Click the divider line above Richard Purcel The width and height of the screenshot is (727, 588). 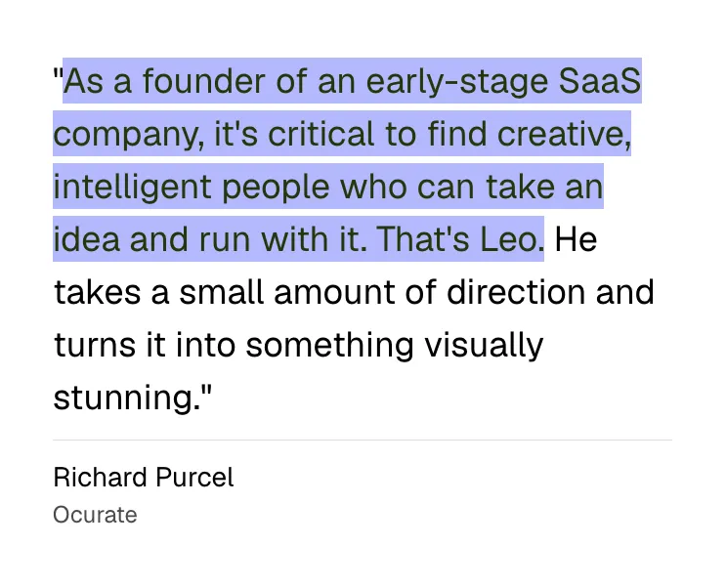click(363, 440)
